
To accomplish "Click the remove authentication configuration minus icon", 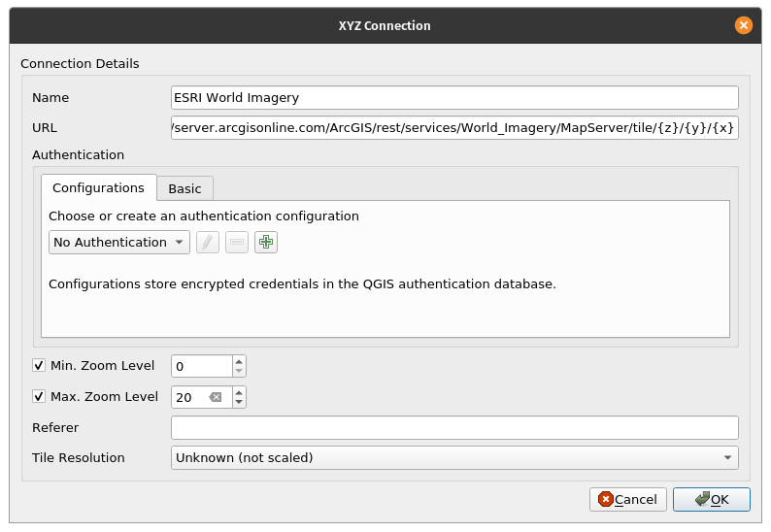I will 237,243.
